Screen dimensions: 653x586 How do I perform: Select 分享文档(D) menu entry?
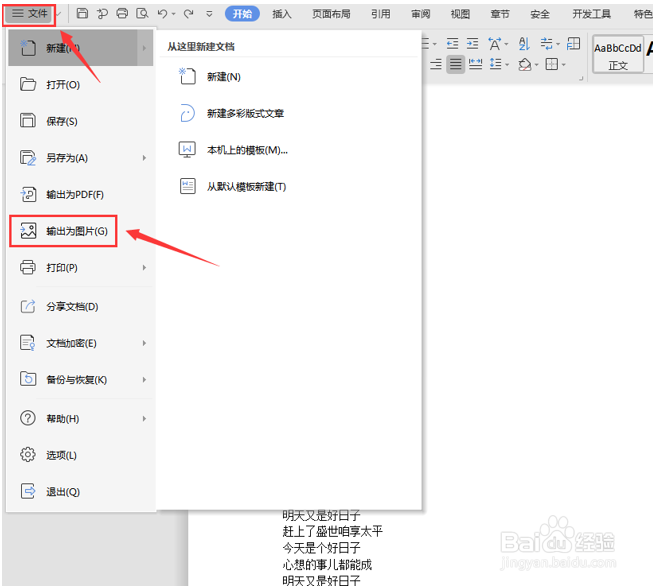tap(81, 307)
